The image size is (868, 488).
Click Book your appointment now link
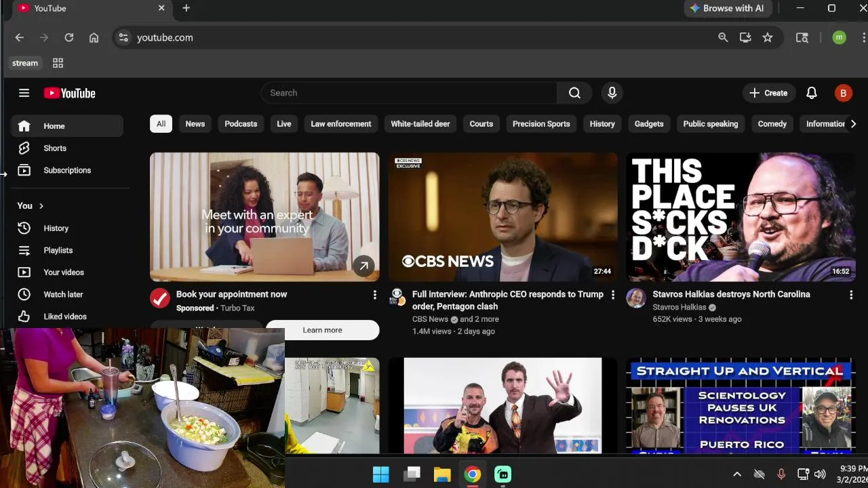click(x=231, y=294)
